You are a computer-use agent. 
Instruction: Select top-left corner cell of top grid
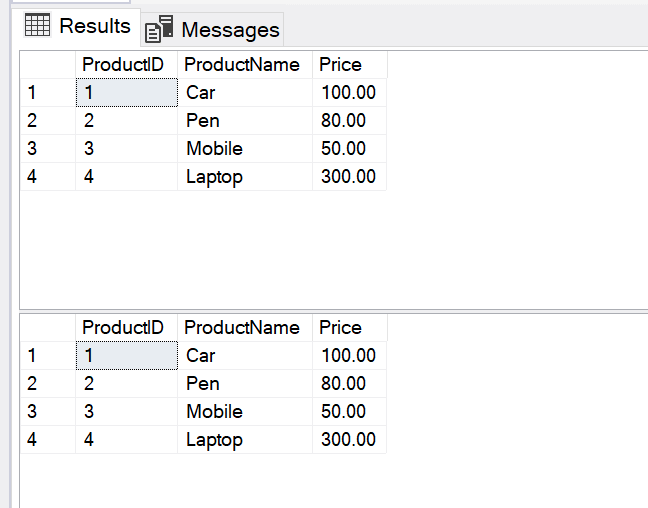47,65
